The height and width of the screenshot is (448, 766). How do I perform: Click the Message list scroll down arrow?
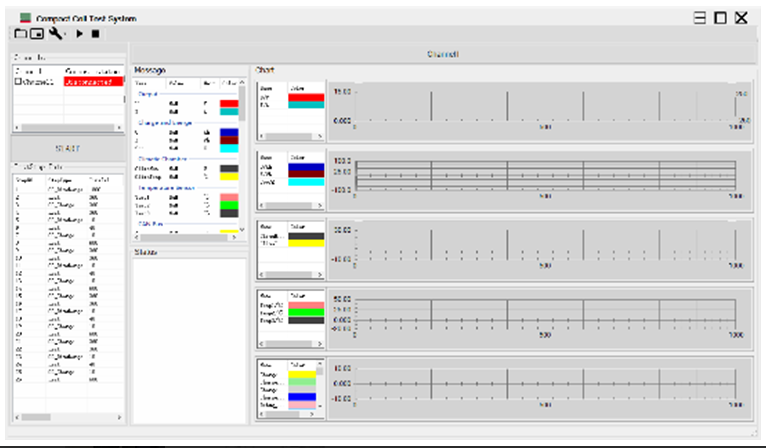pyautogui.click(x=242, y=229)
